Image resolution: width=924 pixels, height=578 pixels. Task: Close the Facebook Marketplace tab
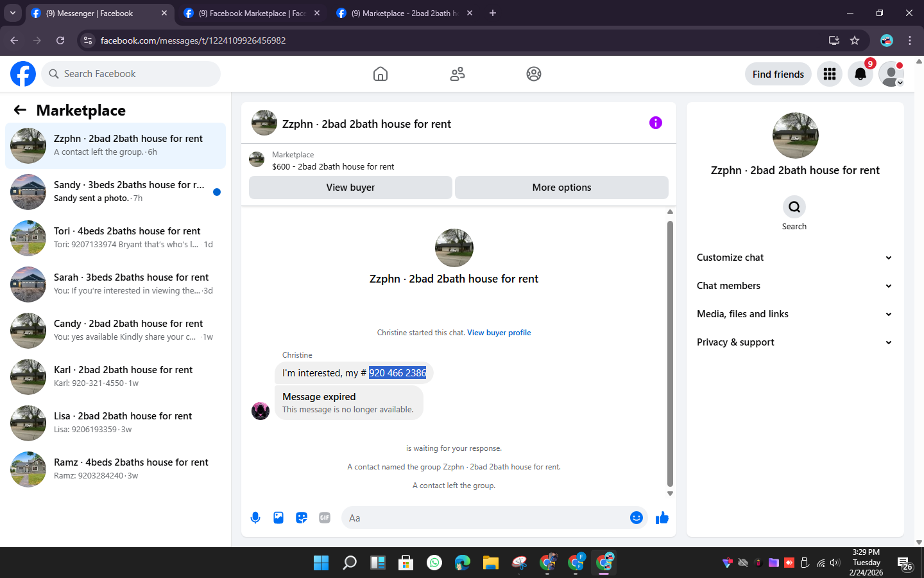[x=317, y=13]
